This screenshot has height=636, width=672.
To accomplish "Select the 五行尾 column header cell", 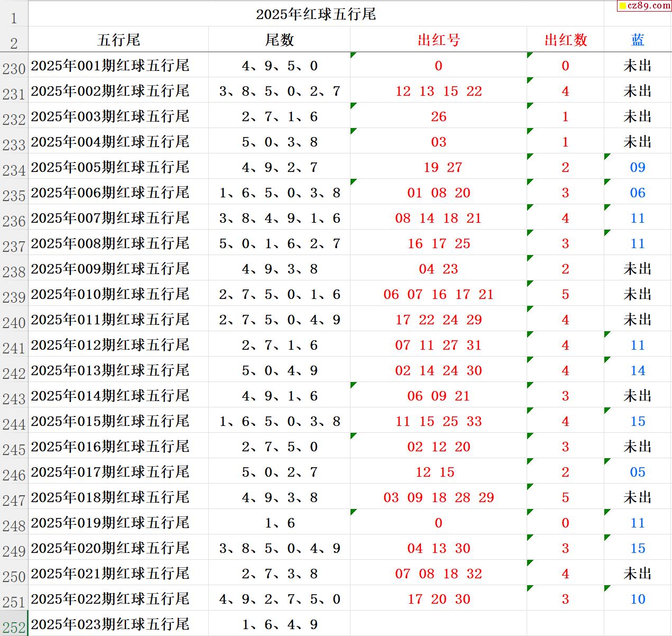I will pos(118,40).
